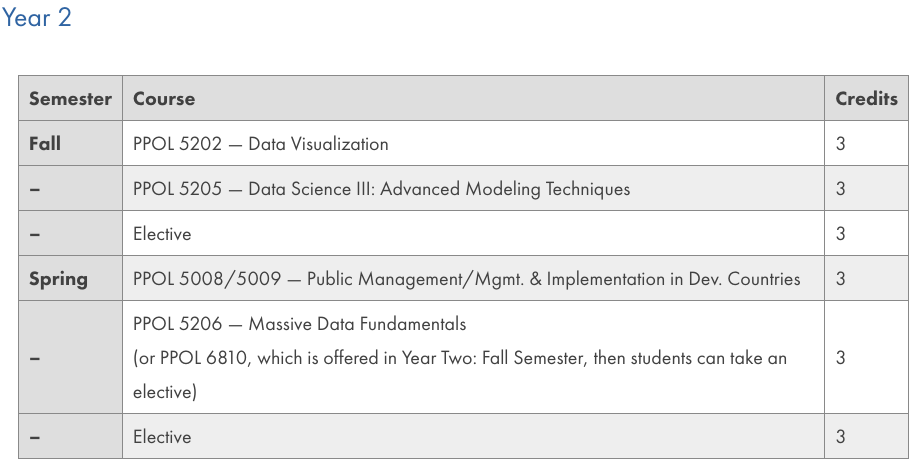This screenshot has width=916, height=466.
Task: Click the PPOL 6810 alternative note
Action: pyautogui.click(x=460, y=374)
